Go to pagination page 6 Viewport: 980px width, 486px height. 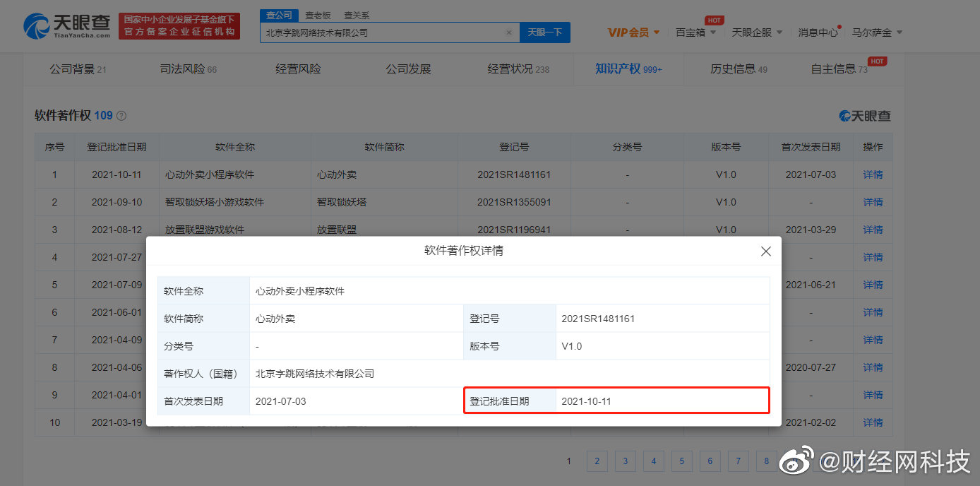tap(710, 461)
